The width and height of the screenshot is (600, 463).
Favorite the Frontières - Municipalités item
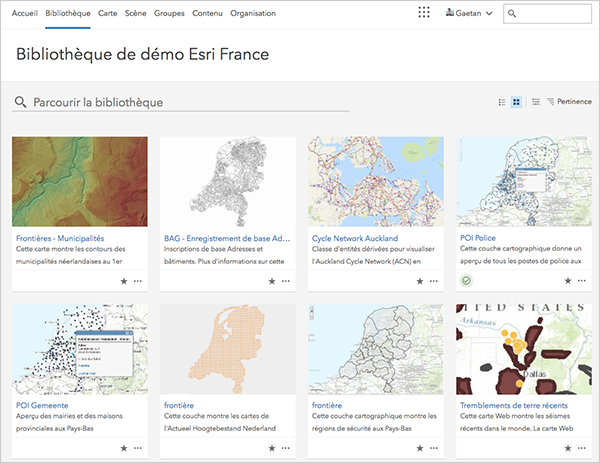124,282
